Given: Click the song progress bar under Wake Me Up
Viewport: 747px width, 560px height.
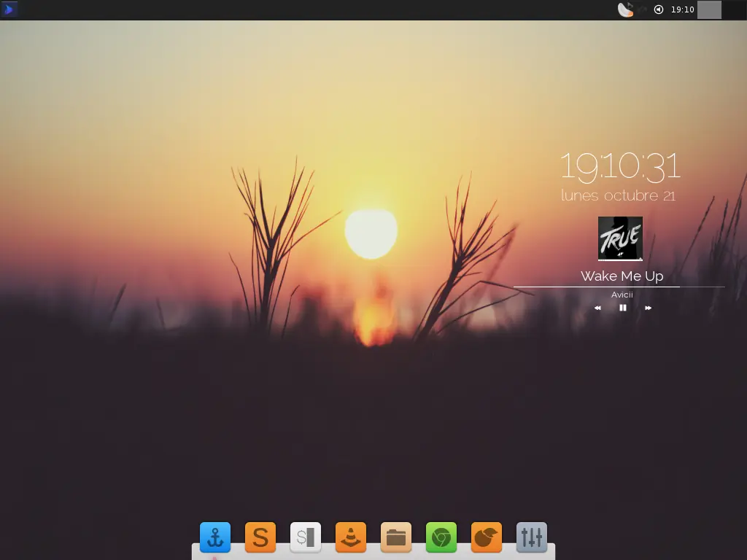Looking at the screenshot, I should tap(619, 287).
